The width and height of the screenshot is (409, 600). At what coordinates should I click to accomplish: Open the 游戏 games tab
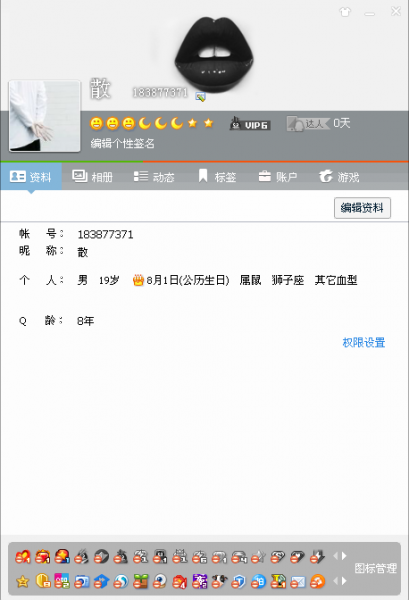[339, 177]
